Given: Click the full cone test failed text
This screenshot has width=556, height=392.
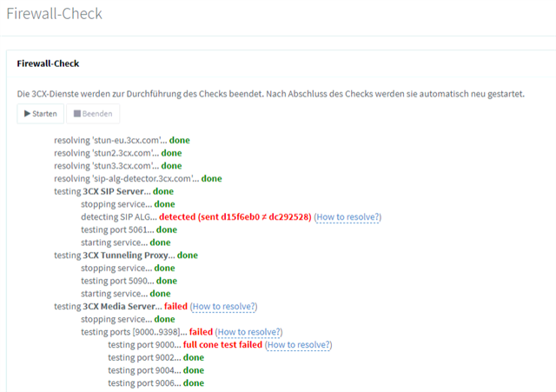Looking at the screenshot, I should (222, 344).
